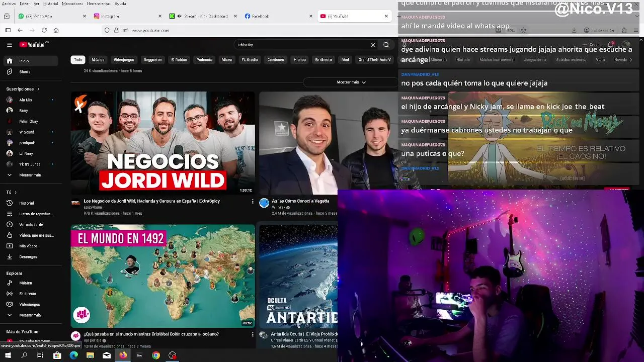Switch to the Facebook tab
The width and height of the screenshot is (644, 362).
pos(278,16)
